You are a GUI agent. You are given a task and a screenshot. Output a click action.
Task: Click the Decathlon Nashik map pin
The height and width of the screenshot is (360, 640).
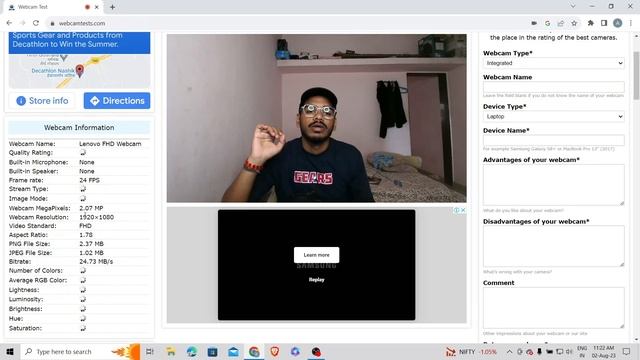click(80, 70)
